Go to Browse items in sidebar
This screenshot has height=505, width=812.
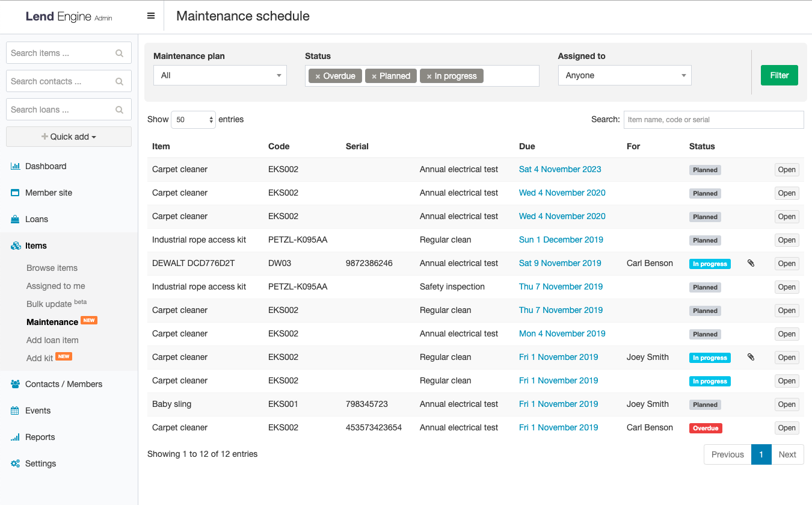coord(52,268)
